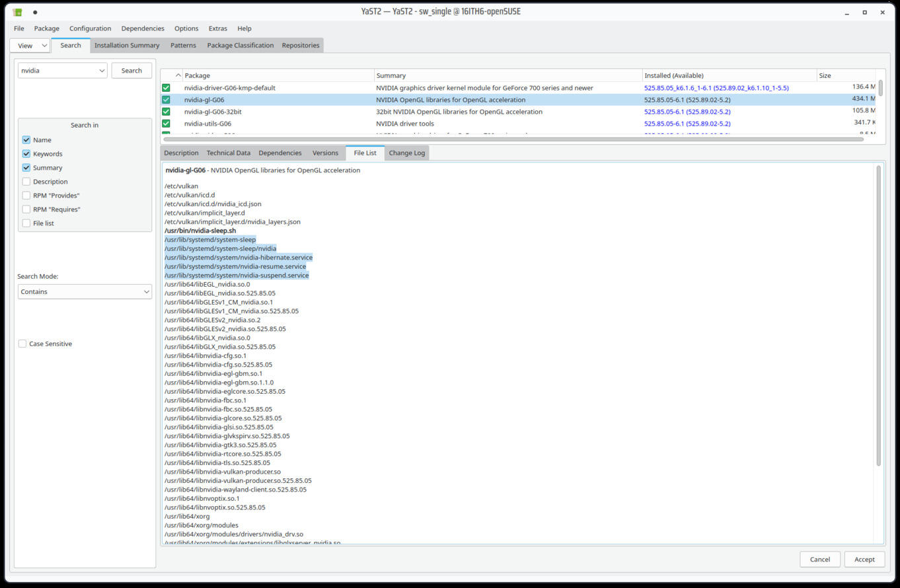900x588 pixels.
Task: Click the /usr/lib64/xorg/modules/drivers/nvidia_drv.so entry
Action: pyautogui.click(x=234, y=534)
